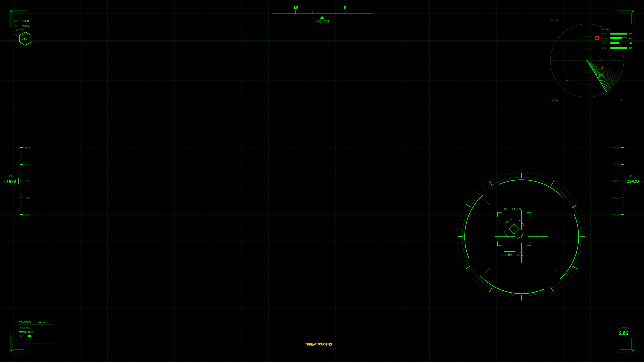Click the heading marker triangle below the compass

point(322,17)
